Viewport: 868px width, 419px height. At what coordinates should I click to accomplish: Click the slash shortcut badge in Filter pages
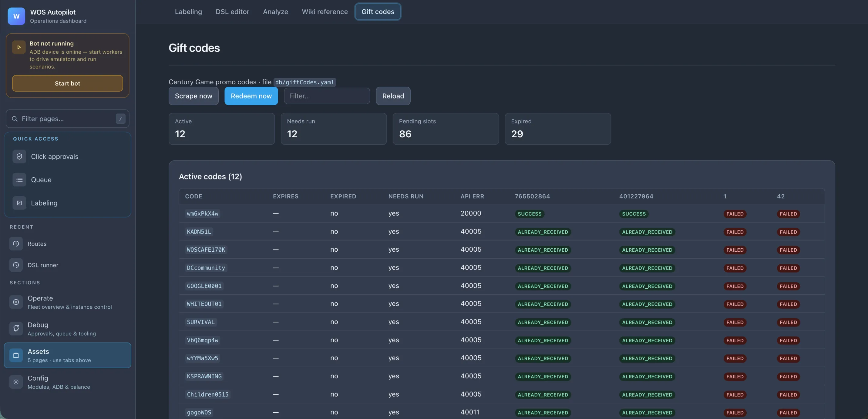(120, 119)
